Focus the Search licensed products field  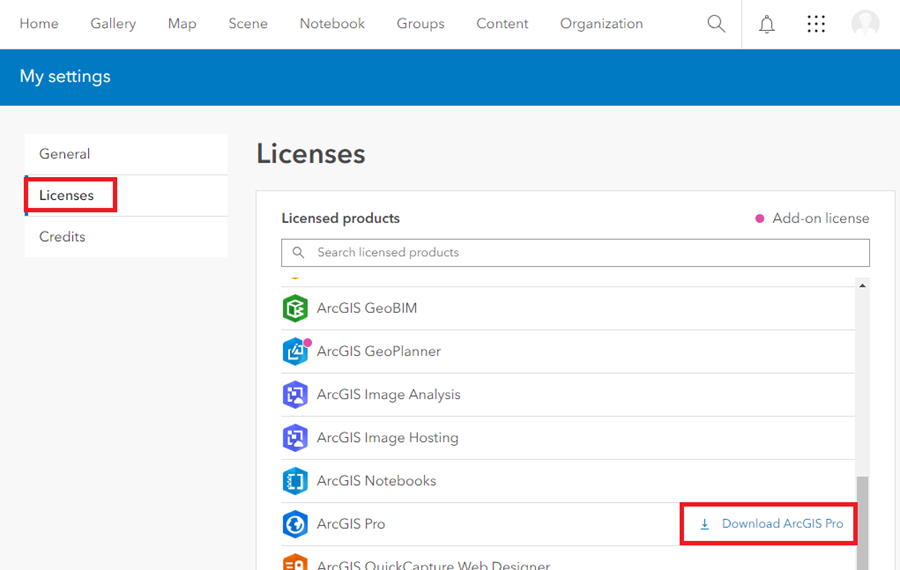[575, 253]
